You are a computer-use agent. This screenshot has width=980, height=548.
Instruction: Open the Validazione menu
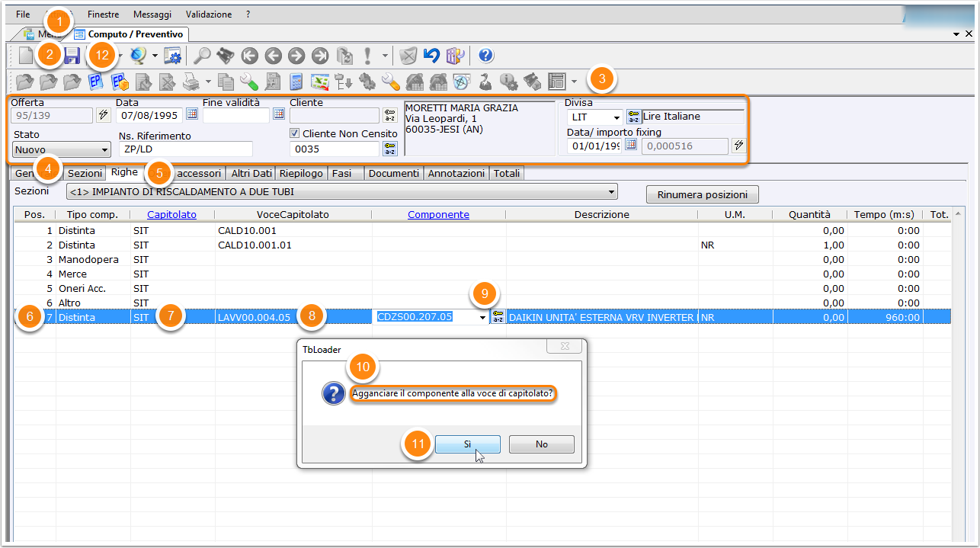coord(209,14)
